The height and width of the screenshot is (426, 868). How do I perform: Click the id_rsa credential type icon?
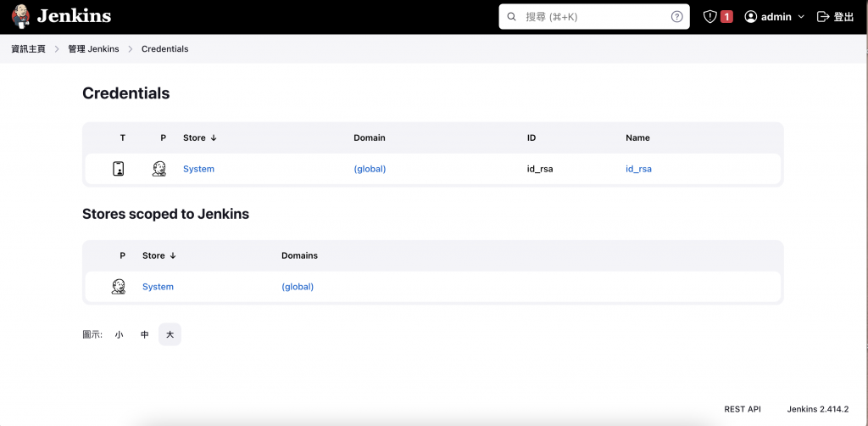(118, 169)
